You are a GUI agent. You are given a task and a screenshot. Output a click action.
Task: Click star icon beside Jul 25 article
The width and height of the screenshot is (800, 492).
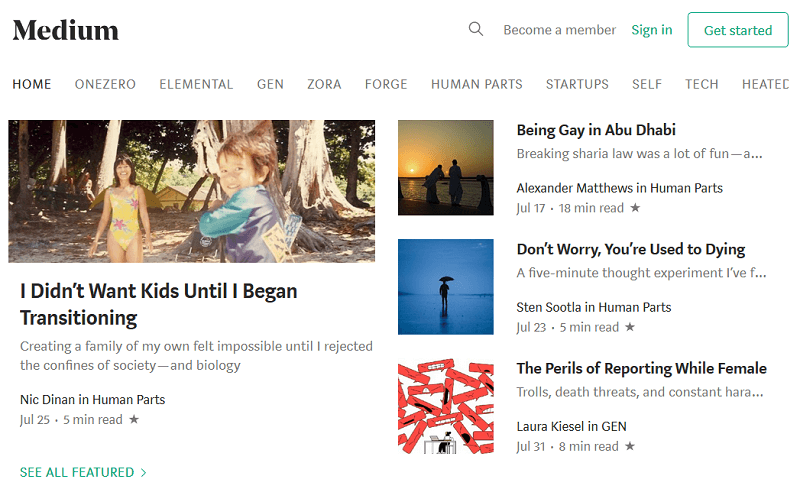[134, 419]
